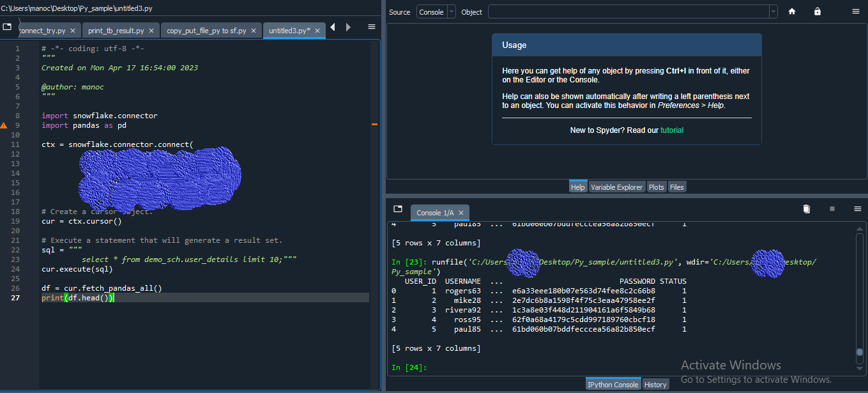Image resolution: width=868 pixels, height=393 pixels.
Task: Switch to the History tab
Action: pos(655,384)
